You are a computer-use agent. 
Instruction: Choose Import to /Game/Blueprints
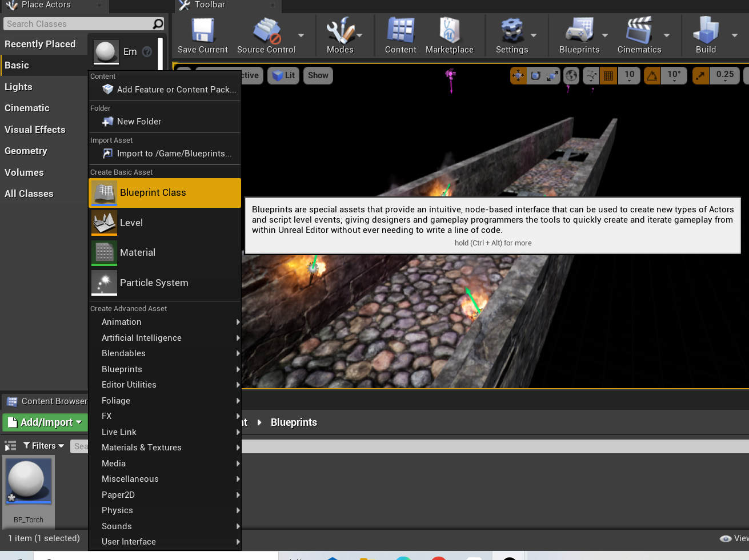coord(165,154)
